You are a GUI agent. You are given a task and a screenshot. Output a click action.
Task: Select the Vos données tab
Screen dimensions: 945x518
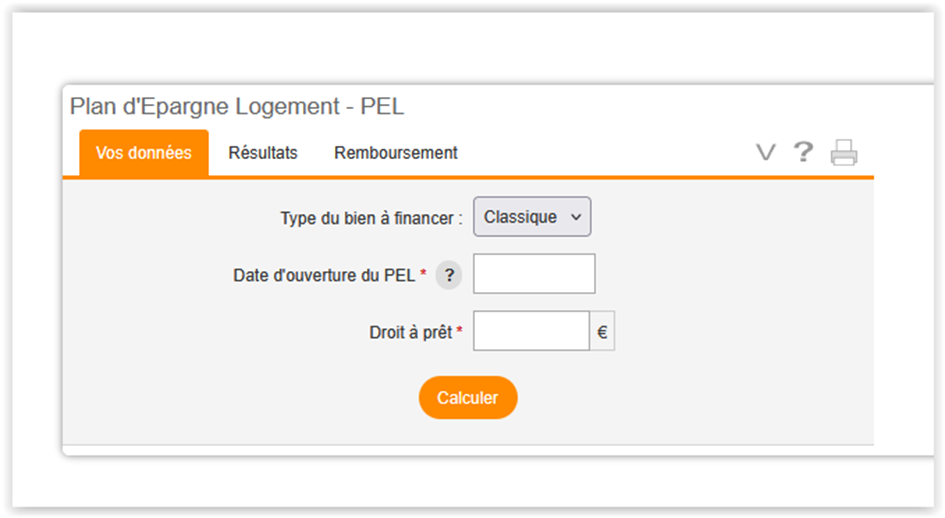point(144,153)
